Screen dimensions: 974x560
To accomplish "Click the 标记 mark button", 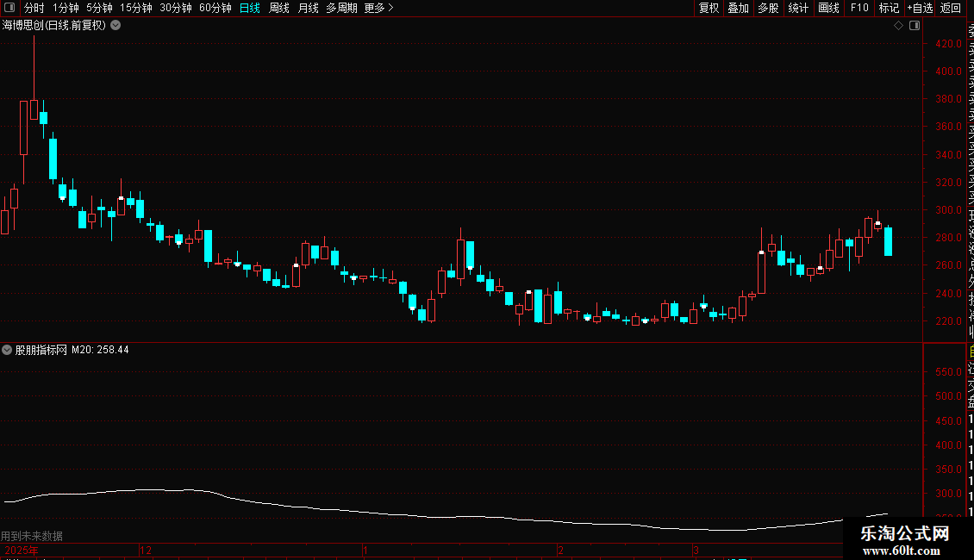I will pos(889,8).
